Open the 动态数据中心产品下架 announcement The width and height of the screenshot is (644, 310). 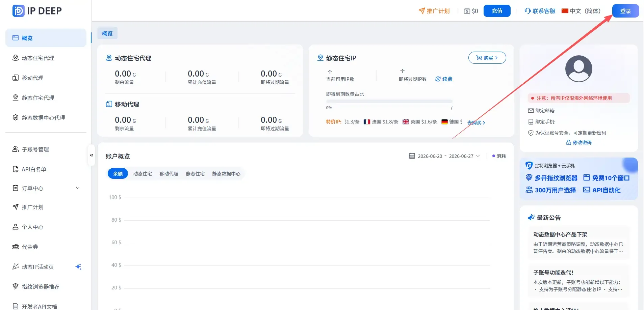578,243
